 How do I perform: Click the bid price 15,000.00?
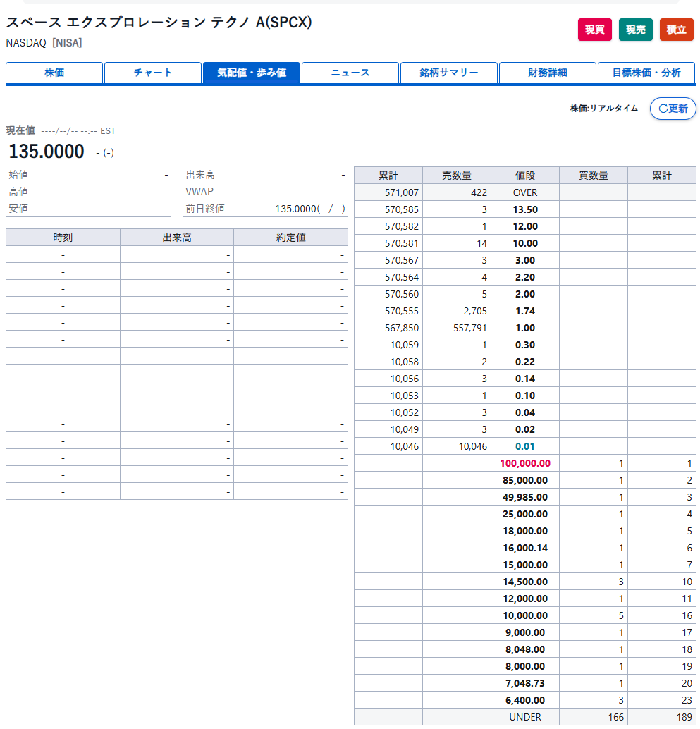coord(525,565)
